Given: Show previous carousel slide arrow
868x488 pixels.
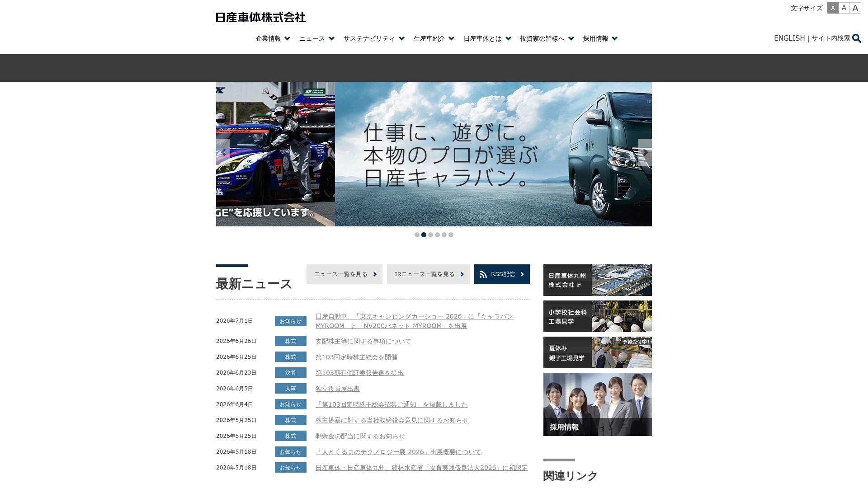Looking at the screenshot, I should point(223,153).
